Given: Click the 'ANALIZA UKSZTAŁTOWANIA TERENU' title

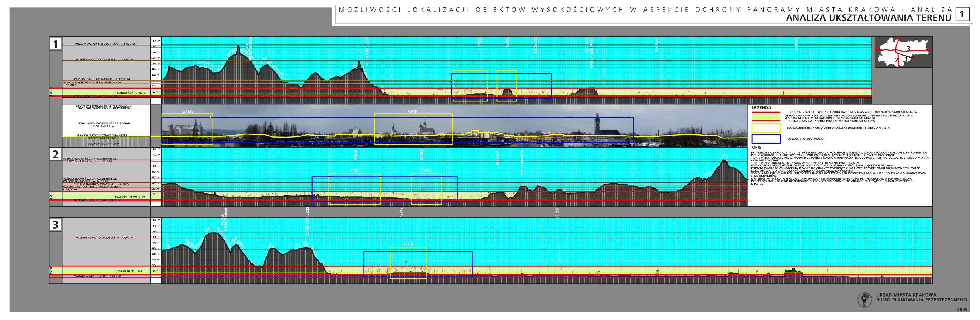Looking at the screenshot, I should (x=868, y=18).
